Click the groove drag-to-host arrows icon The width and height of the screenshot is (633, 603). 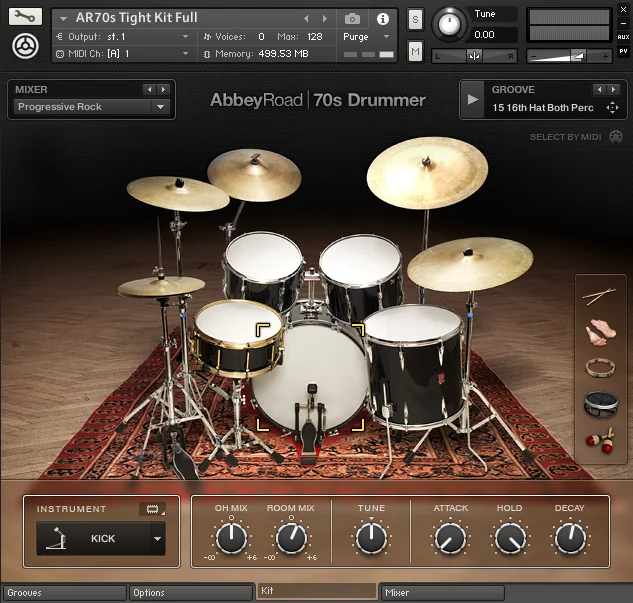(x=612, y=108)
